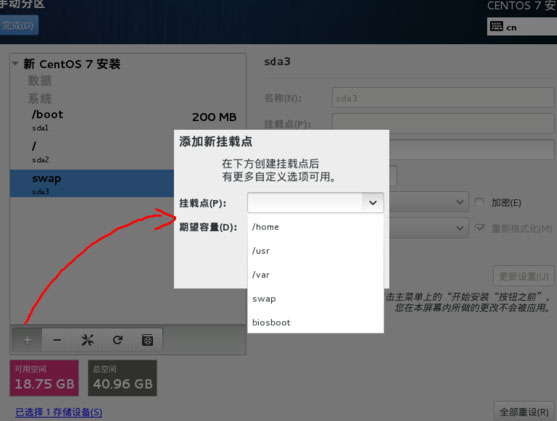Click the 完成(D) done button
Screen dimensions: 557x421
click(18, 25)
